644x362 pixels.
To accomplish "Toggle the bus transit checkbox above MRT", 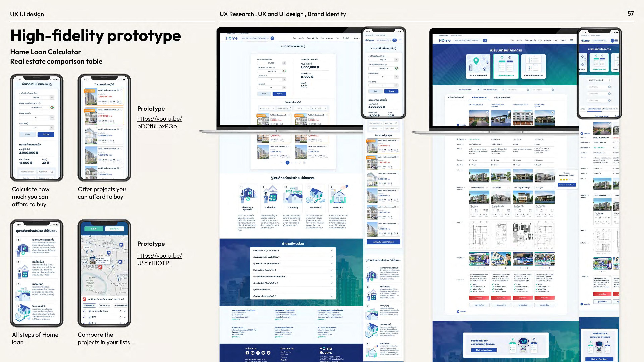I will (x=84, y=311).
